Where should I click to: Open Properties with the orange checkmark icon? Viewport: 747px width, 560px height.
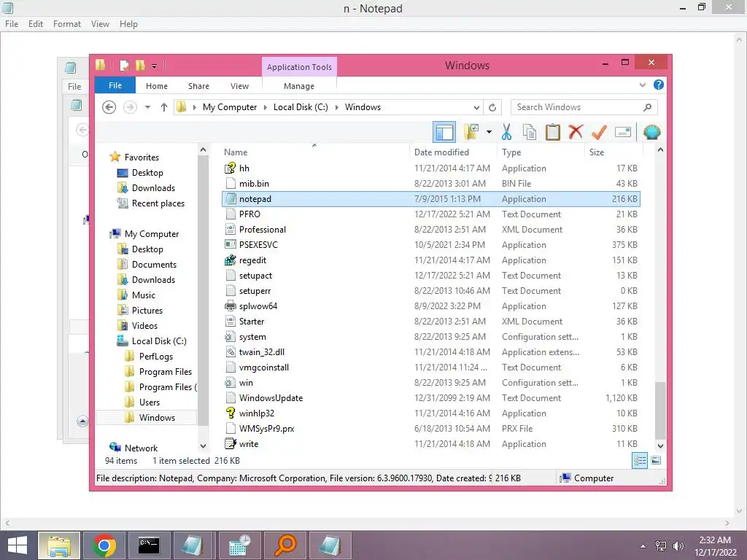click(x=599, y=132)
